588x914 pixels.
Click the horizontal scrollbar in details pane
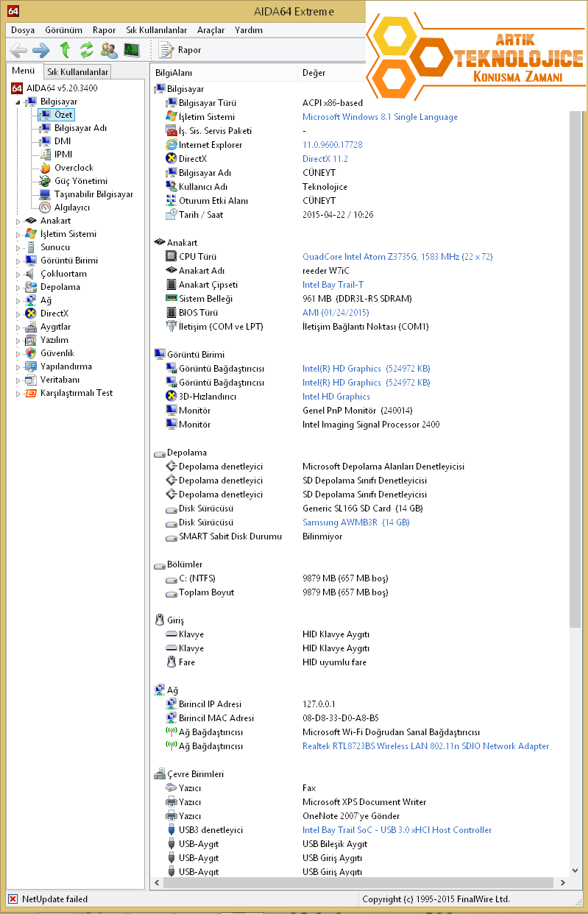[x=358, y=882]
